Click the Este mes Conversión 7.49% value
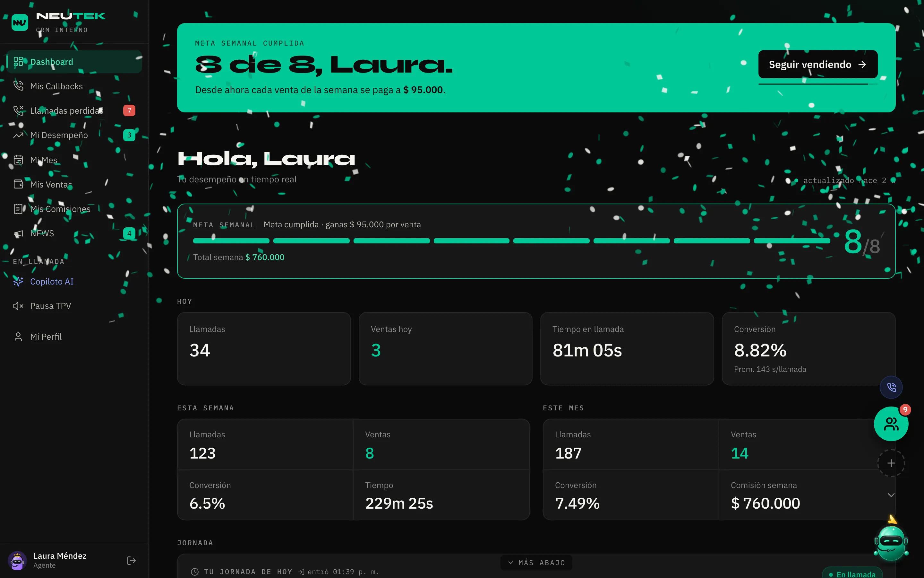Viewport: 924px width, 578px height. click(577, 503)
